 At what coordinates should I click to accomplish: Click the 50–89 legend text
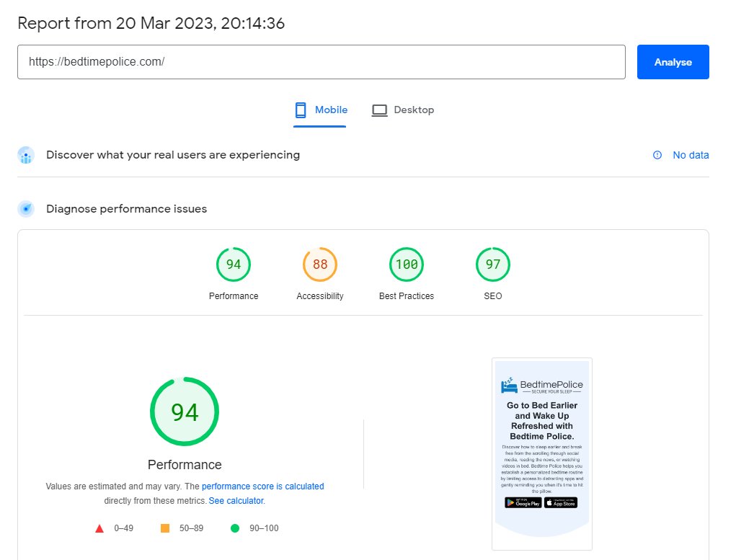(191, 528)
